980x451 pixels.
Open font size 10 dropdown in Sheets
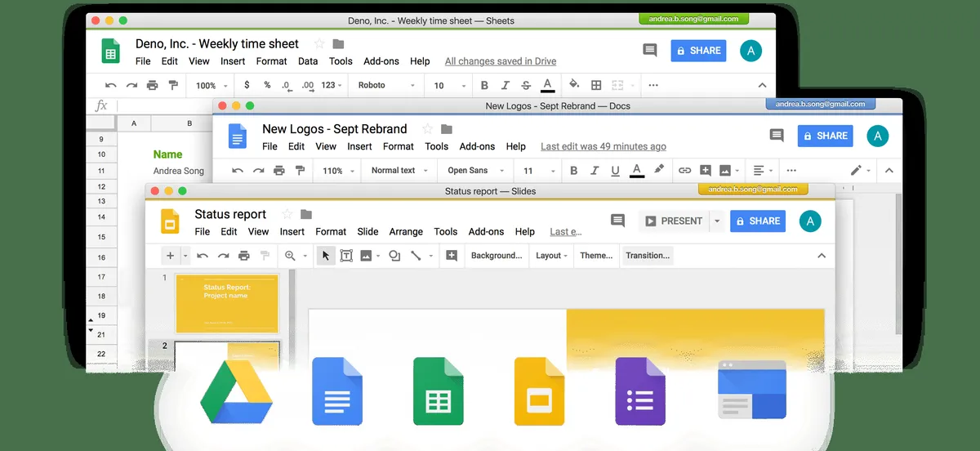[450, 85]
